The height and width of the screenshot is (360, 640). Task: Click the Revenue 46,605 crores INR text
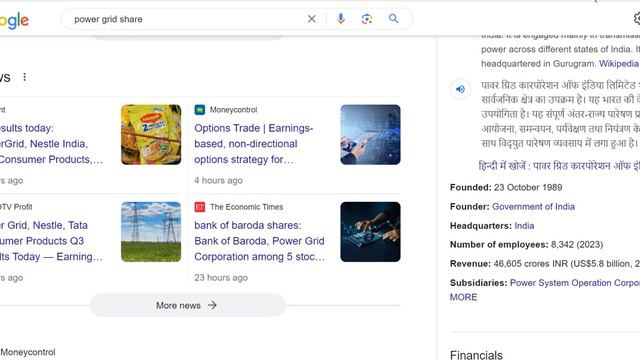point(544,264)
